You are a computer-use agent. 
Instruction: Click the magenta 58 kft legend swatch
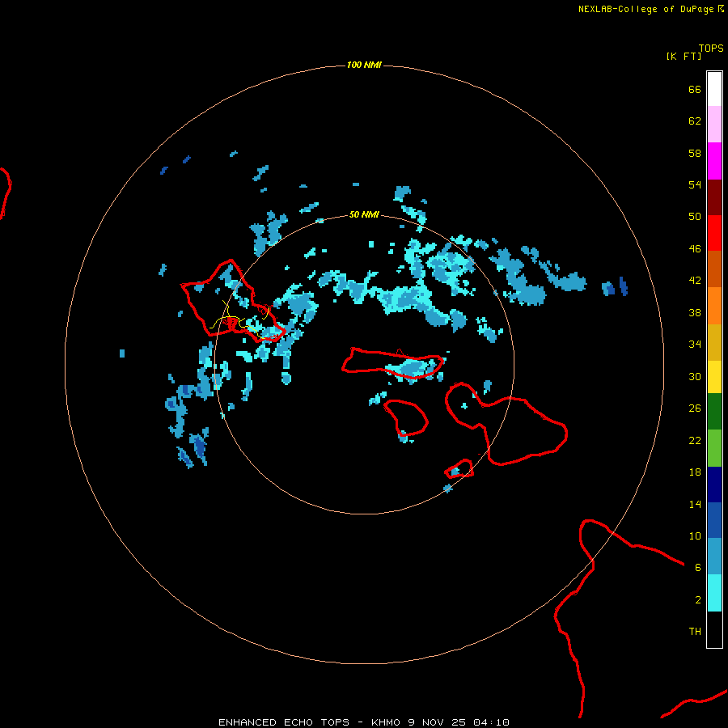click(x=714, y=161)
